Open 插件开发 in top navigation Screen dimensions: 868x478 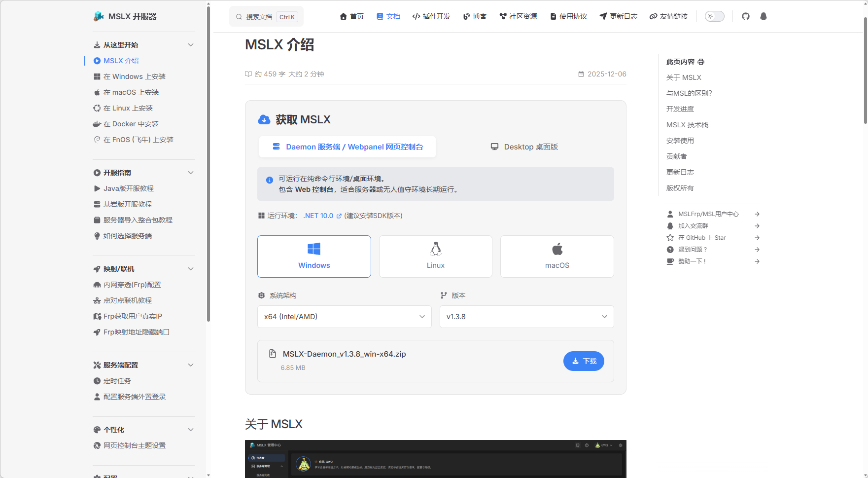431,16
